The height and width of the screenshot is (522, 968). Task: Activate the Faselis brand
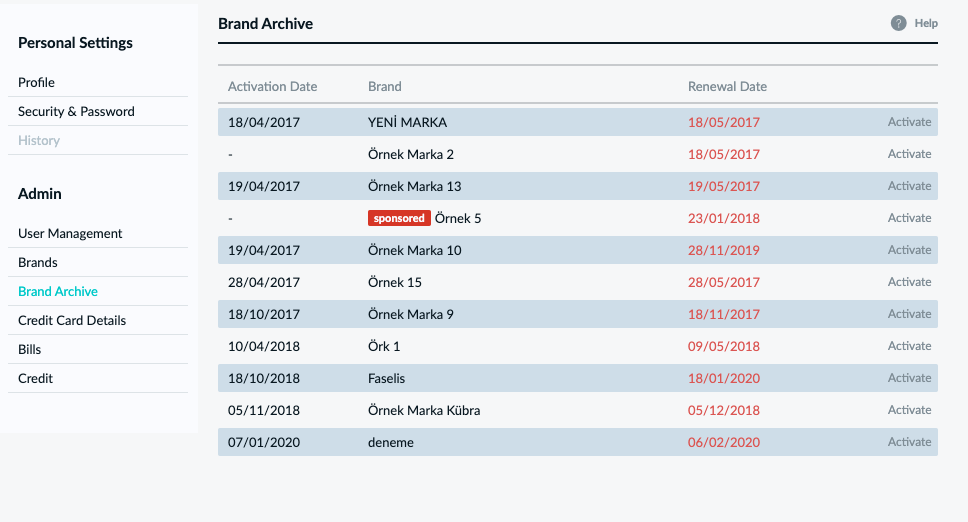point(909,378)
